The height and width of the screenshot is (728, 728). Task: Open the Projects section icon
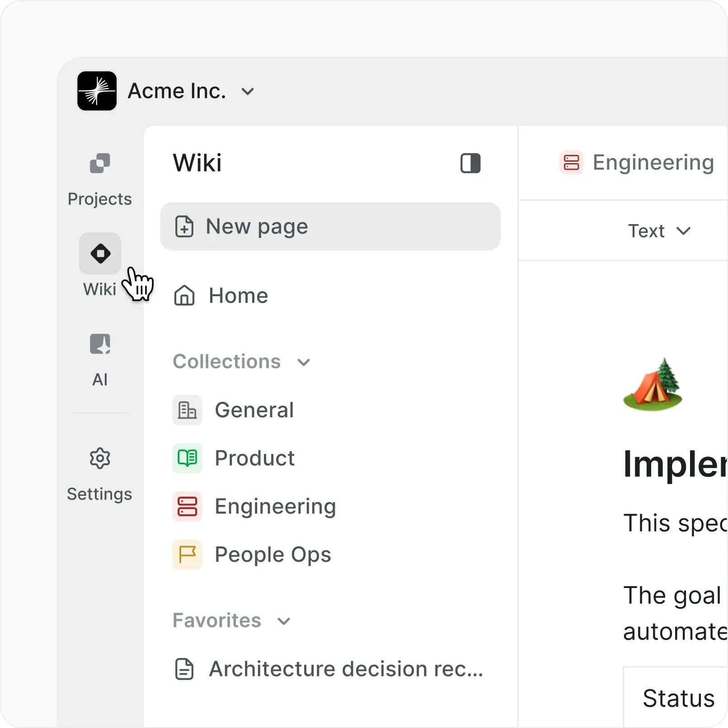(x=100, y=163)
